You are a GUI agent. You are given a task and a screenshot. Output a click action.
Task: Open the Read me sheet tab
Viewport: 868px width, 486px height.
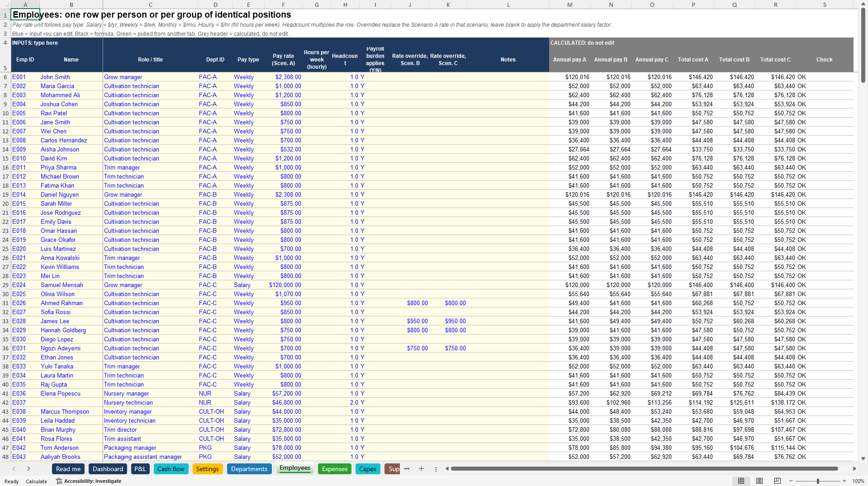(68, 469)
